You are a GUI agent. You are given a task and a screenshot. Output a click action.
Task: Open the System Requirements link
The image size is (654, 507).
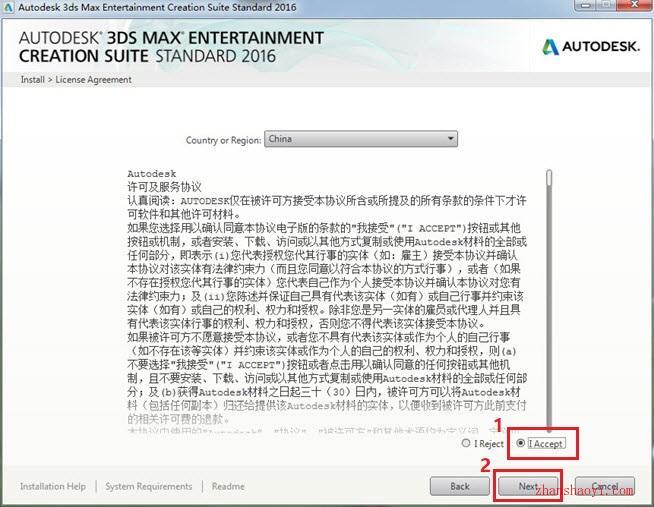point(148,486)
